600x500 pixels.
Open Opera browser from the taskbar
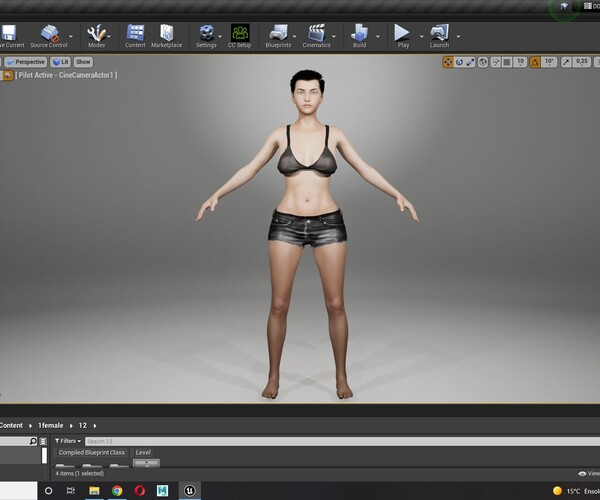tap(140, 491)
